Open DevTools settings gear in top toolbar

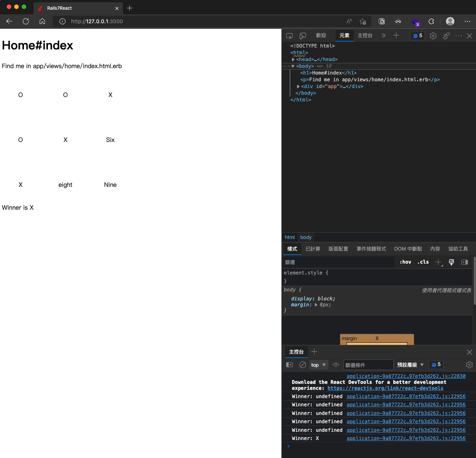(x=433, y=36)
